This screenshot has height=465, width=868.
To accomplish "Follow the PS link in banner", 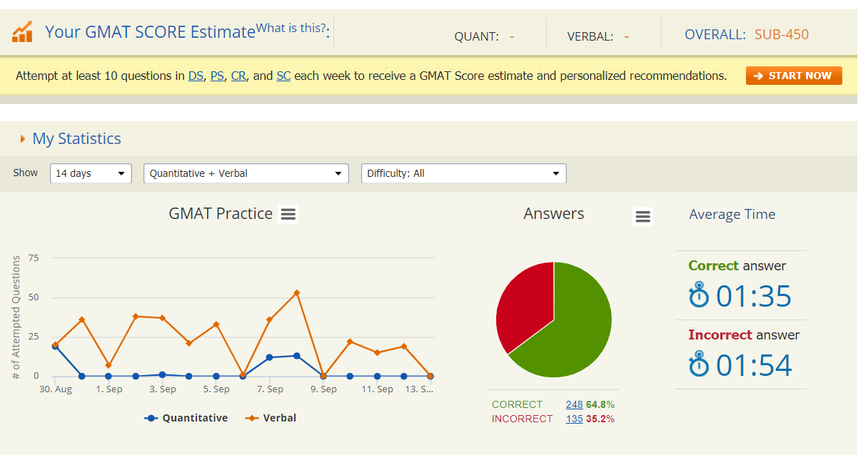I will (217, 76).
